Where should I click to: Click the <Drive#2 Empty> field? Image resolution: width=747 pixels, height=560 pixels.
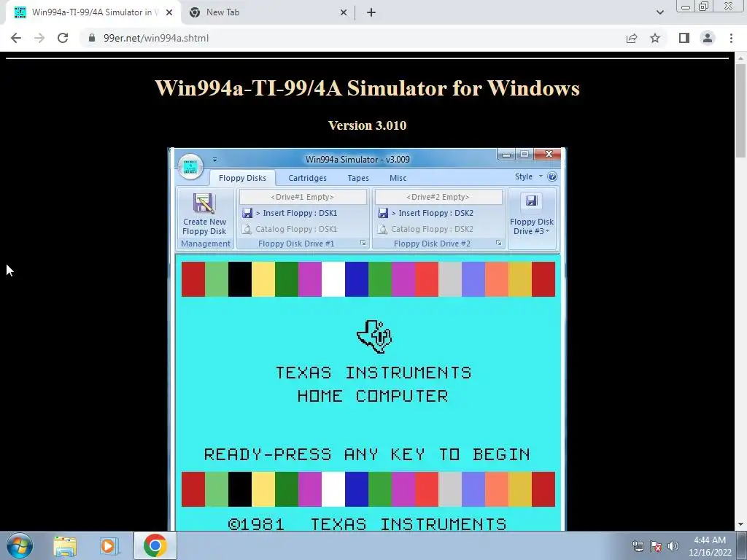pos(438,197)
